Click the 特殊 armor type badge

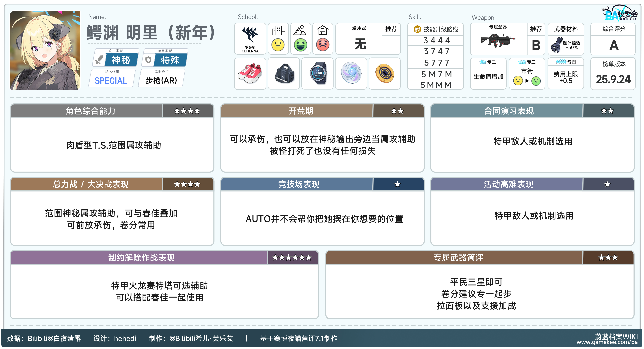[x=170, y=60]
